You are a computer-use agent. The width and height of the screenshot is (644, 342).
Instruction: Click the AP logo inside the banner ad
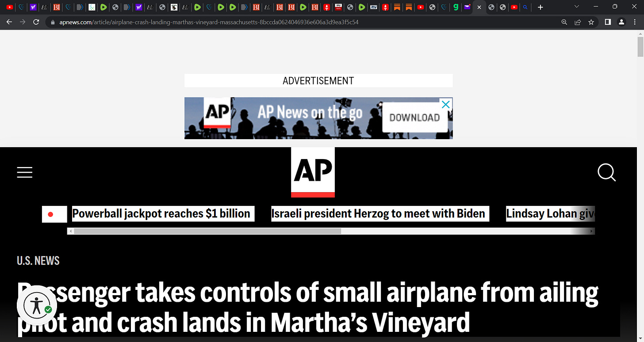(x=218, y=113)
